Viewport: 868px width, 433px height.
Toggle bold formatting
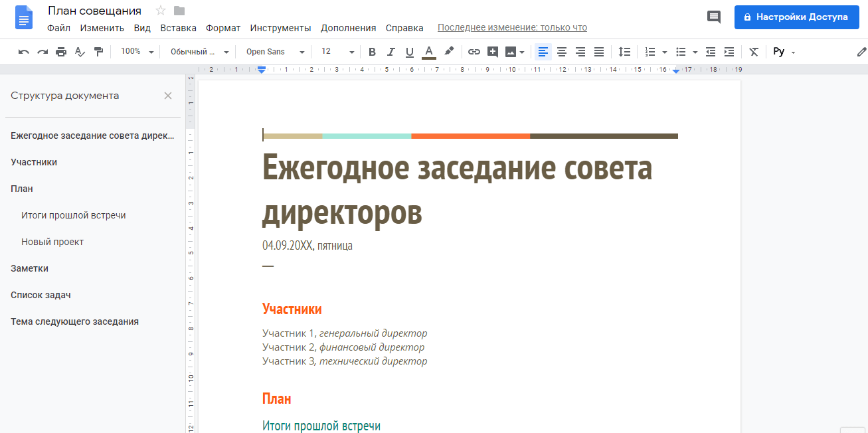click(x=372, y=52)
